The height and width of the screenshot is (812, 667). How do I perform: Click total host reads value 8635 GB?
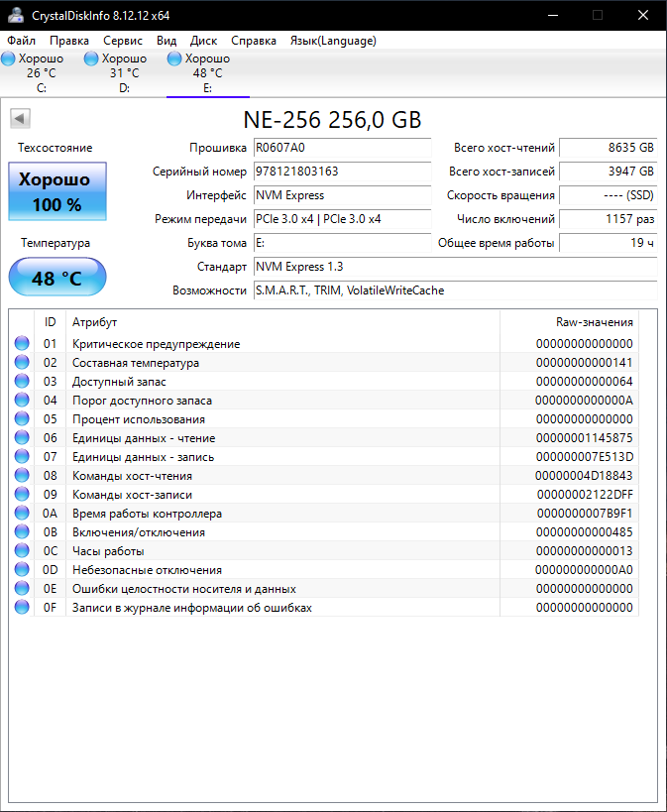(609, 148)
